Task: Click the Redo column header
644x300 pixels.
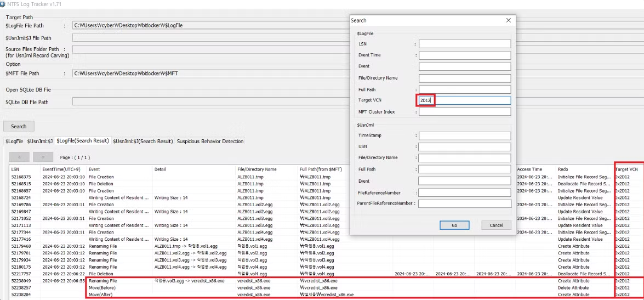Action: click(585, 169)
